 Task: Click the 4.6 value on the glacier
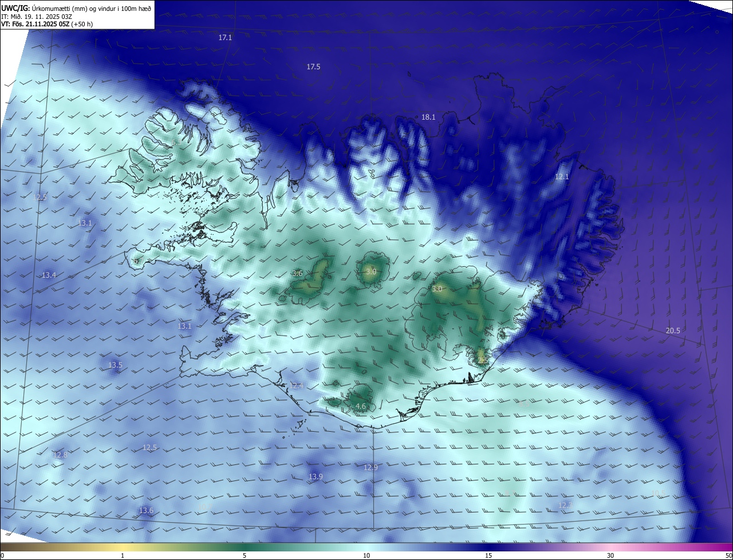point(361,407)
